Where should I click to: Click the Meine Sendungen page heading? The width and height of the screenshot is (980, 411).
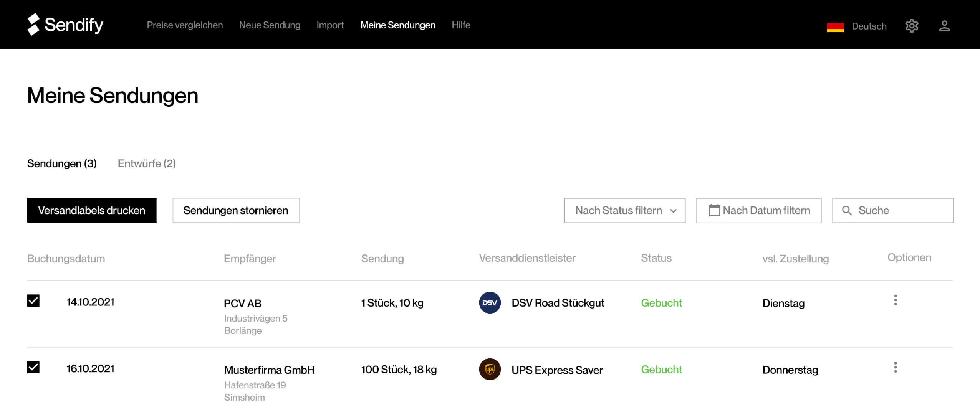pyautogui.click(x=113, y=96)
